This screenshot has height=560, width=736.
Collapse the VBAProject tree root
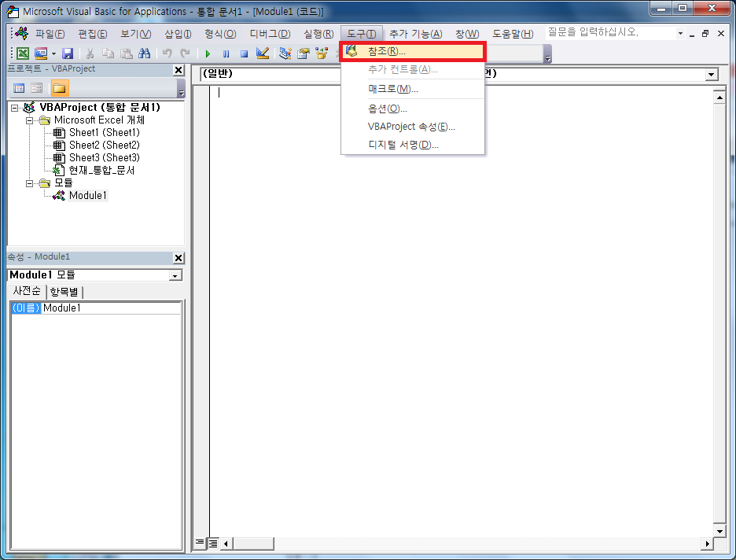16,108
